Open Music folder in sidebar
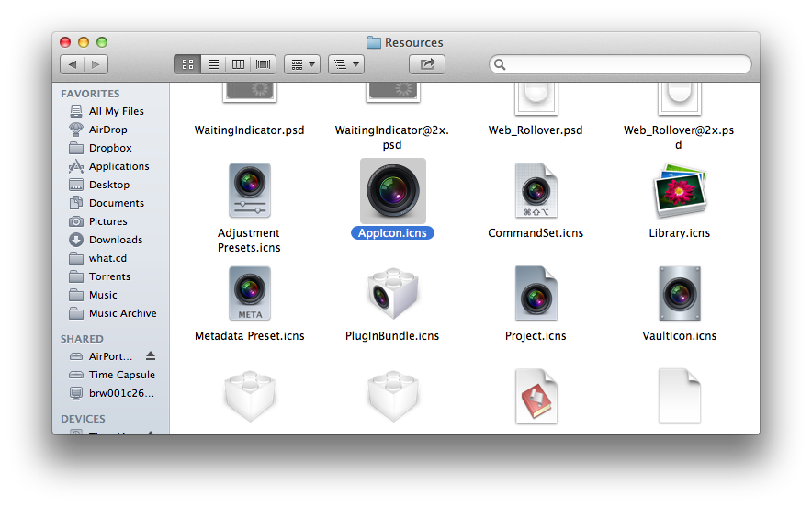This screenshot has width=812, height=507. (103, 295)
